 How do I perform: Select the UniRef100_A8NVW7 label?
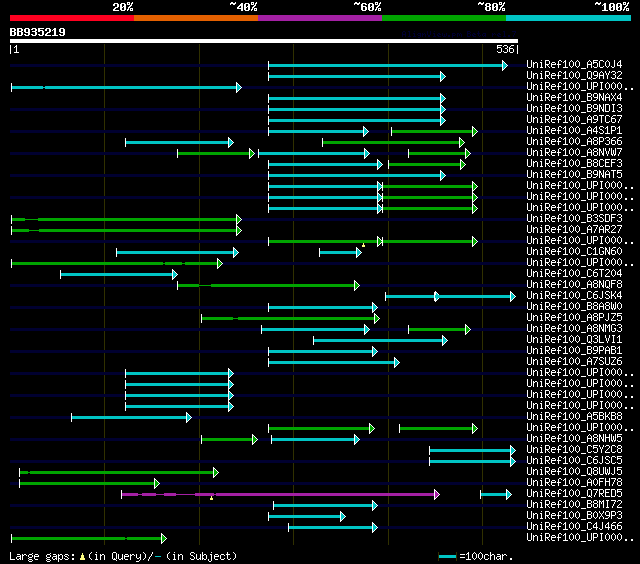(574, 153)
